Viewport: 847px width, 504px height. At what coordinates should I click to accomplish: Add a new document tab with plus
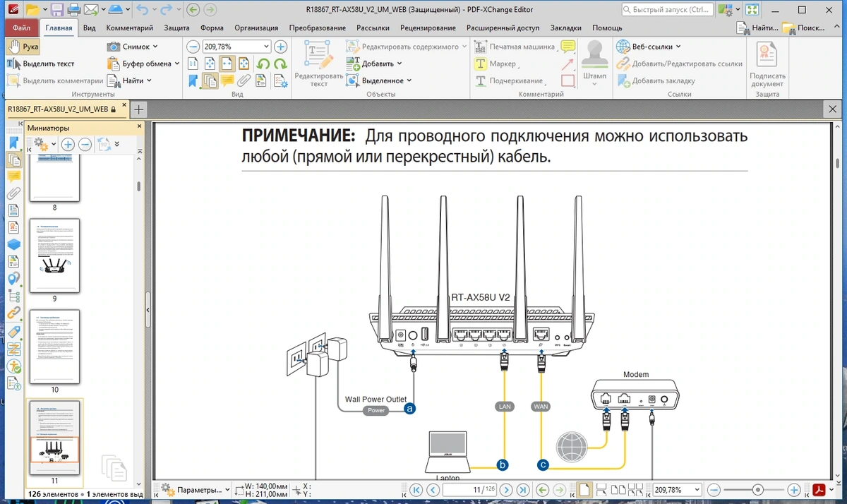pos(139,109)
